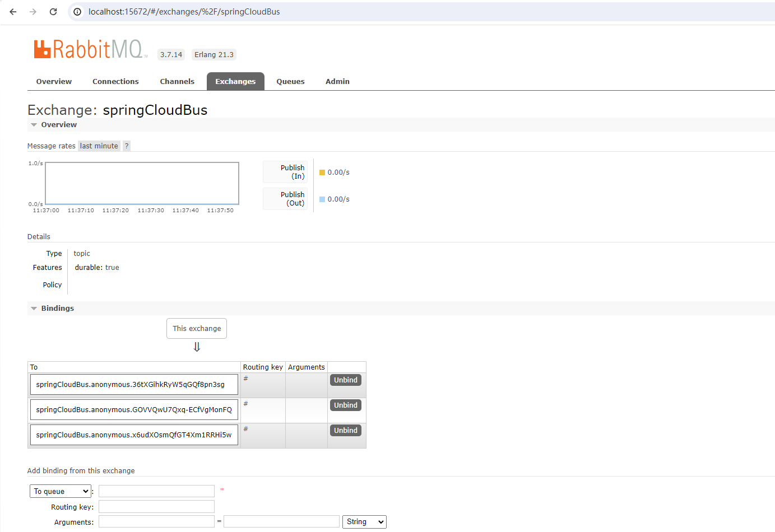This screenshot has width=775, height=532.
Task: Click the Erlang 21.3 label
Action: 214,55
